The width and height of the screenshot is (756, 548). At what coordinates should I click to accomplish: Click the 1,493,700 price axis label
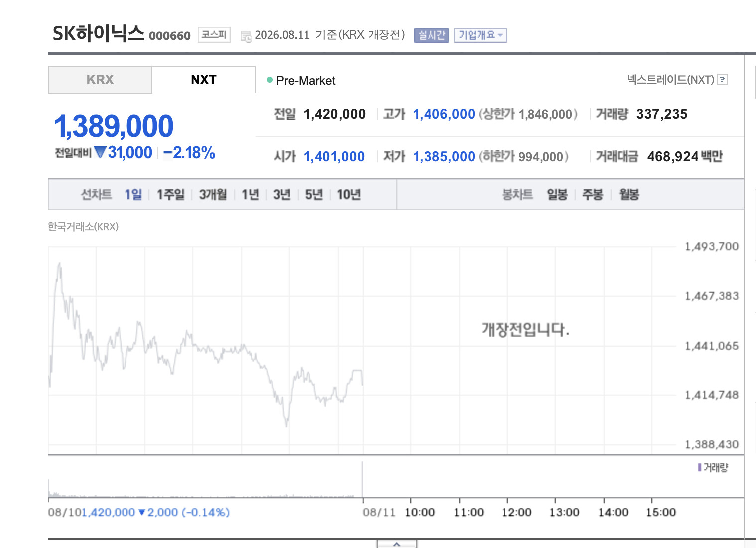[712, 246]
